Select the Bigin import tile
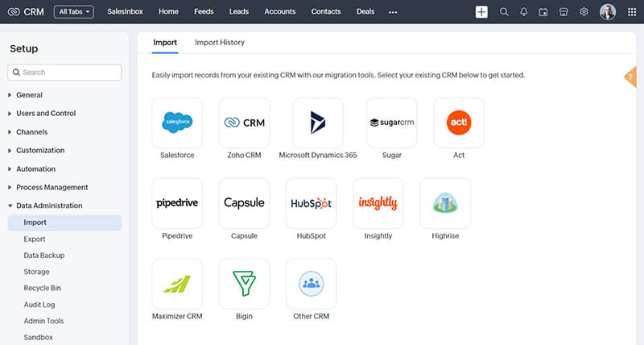Image resolution: width=644 pixels, height=345 pixels. coord(245,284)
